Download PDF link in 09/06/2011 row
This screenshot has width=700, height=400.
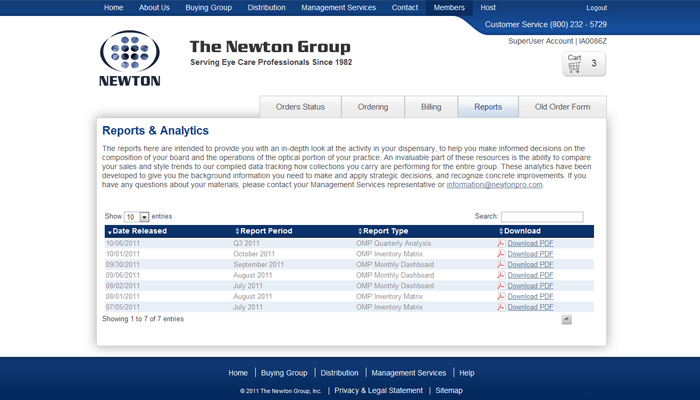[x=530, y=275]
